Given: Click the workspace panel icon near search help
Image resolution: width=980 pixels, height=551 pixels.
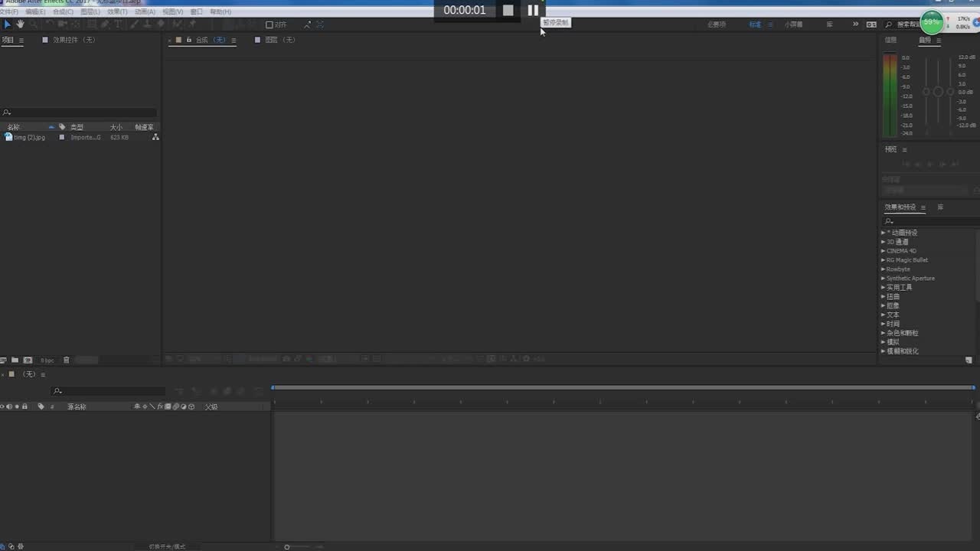Looking at the screenshot, I should pyautogui.click(x=871, y=24).
